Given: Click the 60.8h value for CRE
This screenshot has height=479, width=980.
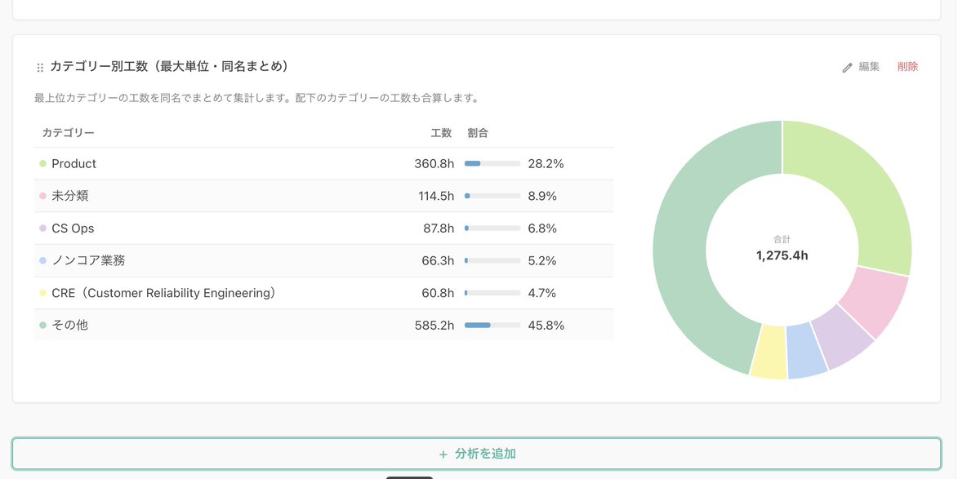Looking at the screenshot, I should [x=438, y=292].
